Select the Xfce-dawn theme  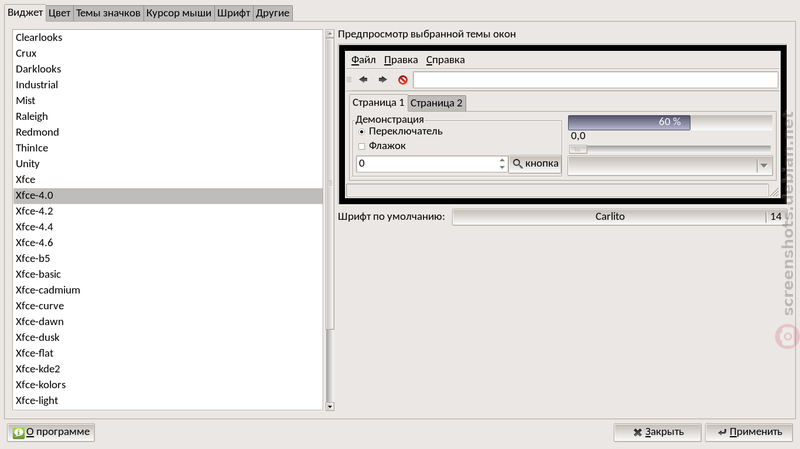(x=168, y=322)
